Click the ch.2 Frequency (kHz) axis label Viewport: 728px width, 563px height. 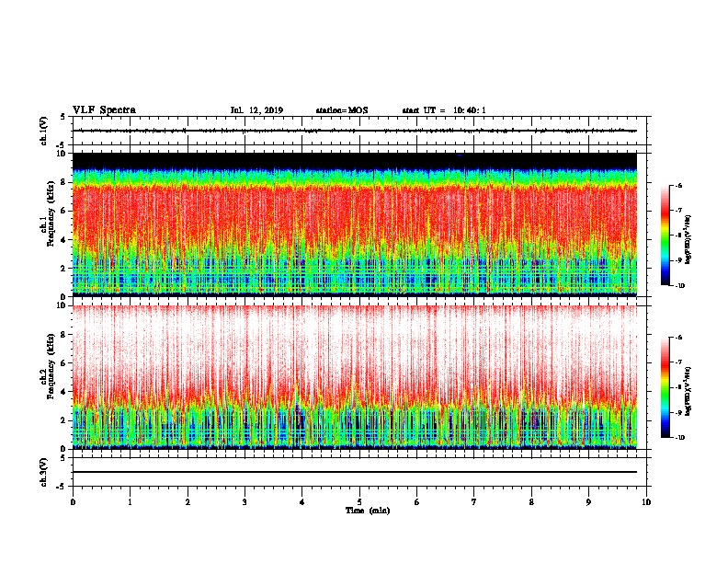tap(48, 366)
